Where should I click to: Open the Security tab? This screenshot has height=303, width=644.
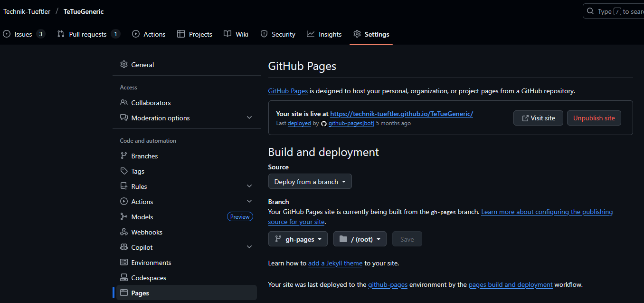[278, 34]
